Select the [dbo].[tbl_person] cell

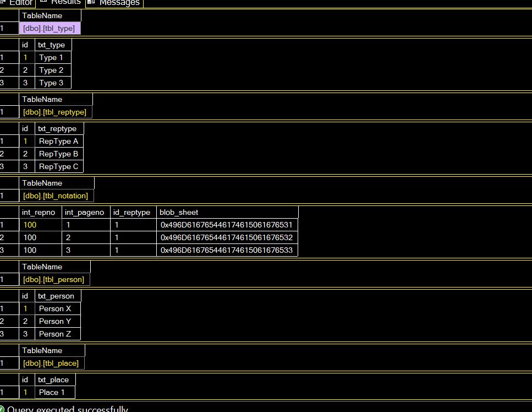coord(54,279)
